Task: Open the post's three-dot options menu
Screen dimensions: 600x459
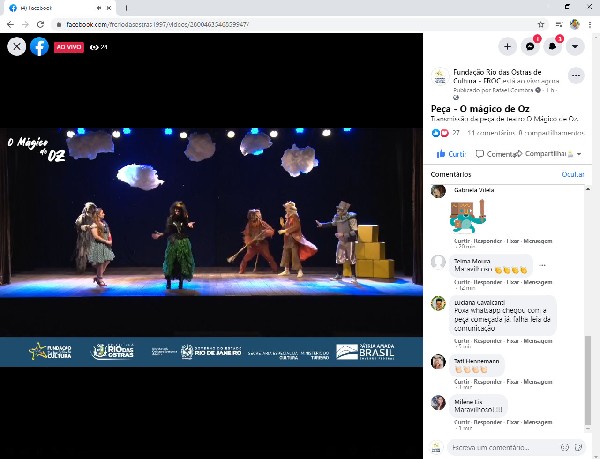Action: click(576, 76)
